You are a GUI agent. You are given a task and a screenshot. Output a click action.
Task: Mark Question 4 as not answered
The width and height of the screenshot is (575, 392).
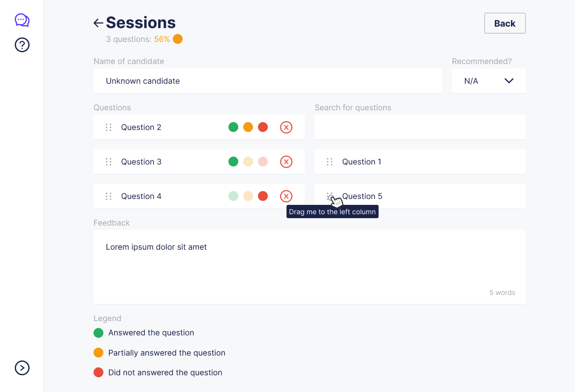click(x=263, y=196)
